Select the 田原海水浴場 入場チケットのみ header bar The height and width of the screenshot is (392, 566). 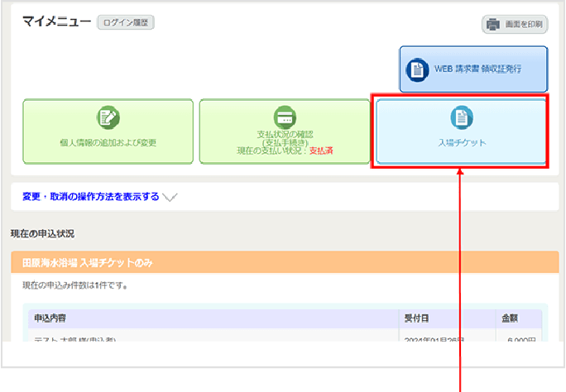pyautogui.click(x=285, y=263)
